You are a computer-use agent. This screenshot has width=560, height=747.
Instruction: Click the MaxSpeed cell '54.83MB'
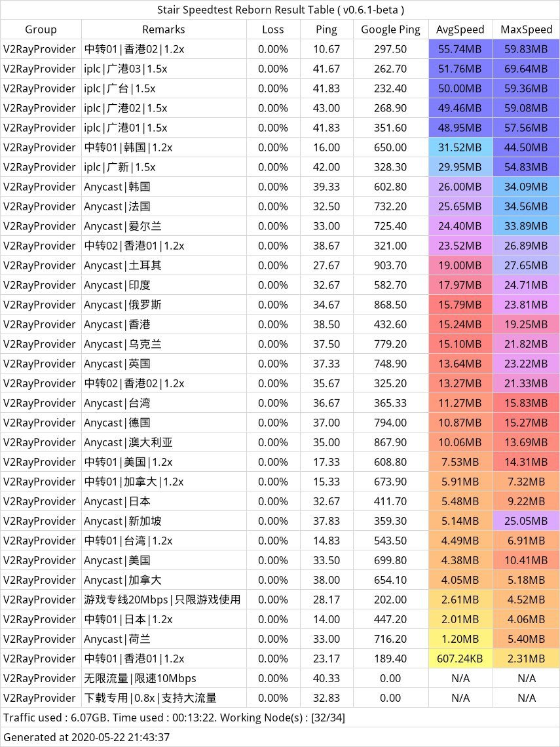526,167
